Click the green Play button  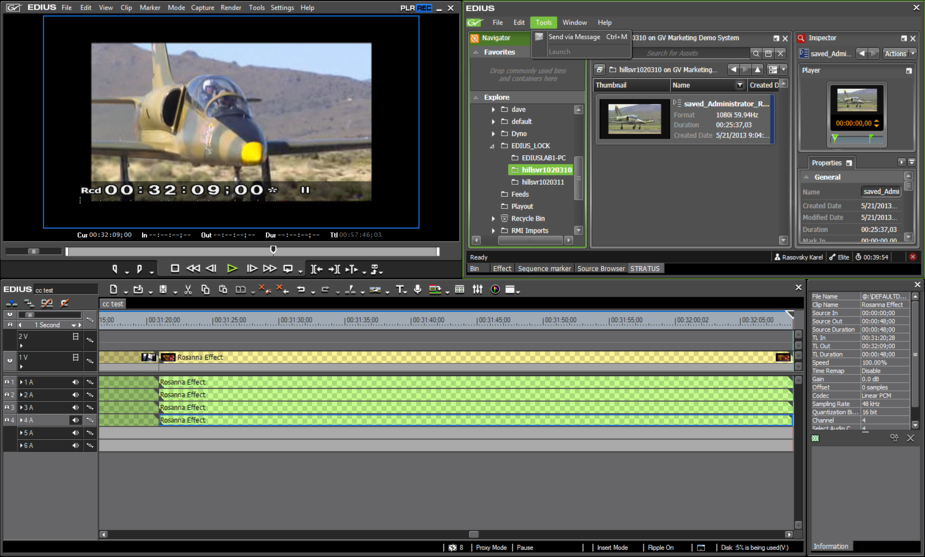coord(232,268)
